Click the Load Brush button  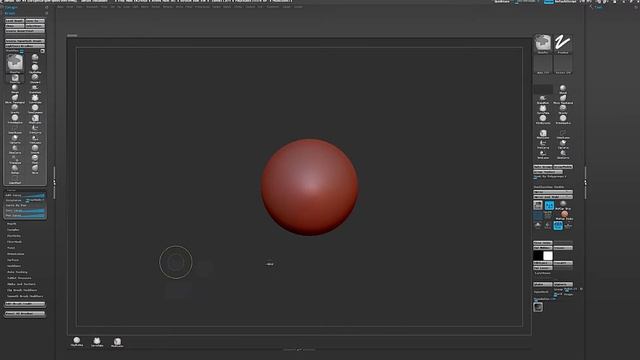(x=15, y=21)
